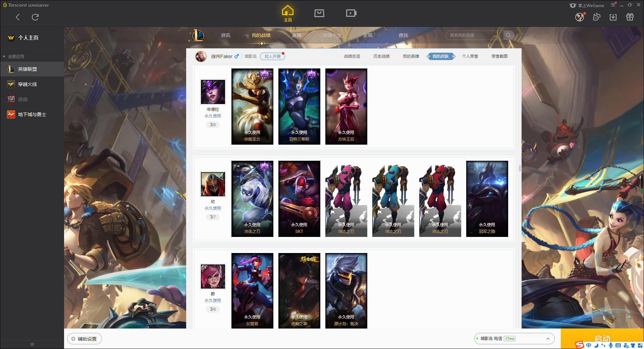Switch to the 荣誉截图 sub-tab
The height and width of the screenshot is (349, 644).
click(x=499, y=56)
